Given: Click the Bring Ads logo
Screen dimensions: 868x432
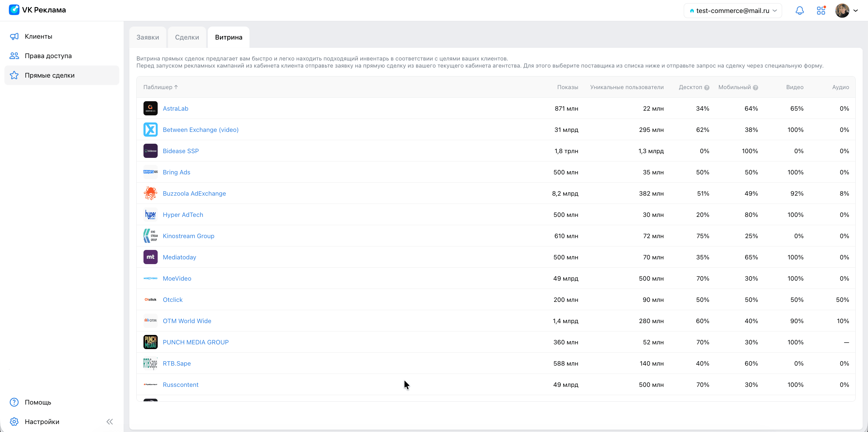Looking at the screenshot, I should tap(150, 172).
